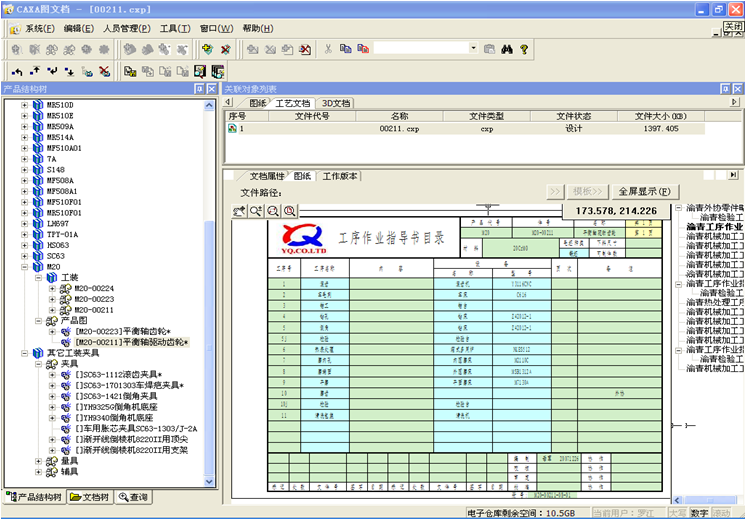Click the 关闭 button at top right
Screen dimensions: 746x520
click(733, 27)
